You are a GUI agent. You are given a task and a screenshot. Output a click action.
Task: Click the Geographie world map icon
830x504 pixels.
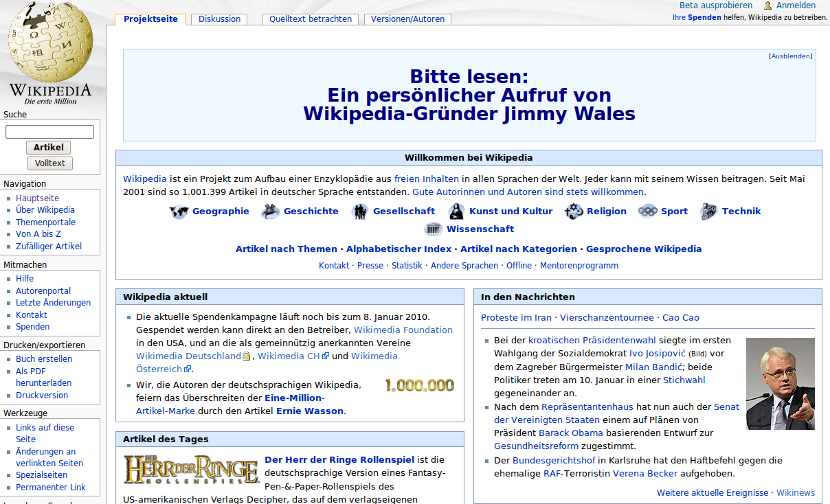(179, 211)
